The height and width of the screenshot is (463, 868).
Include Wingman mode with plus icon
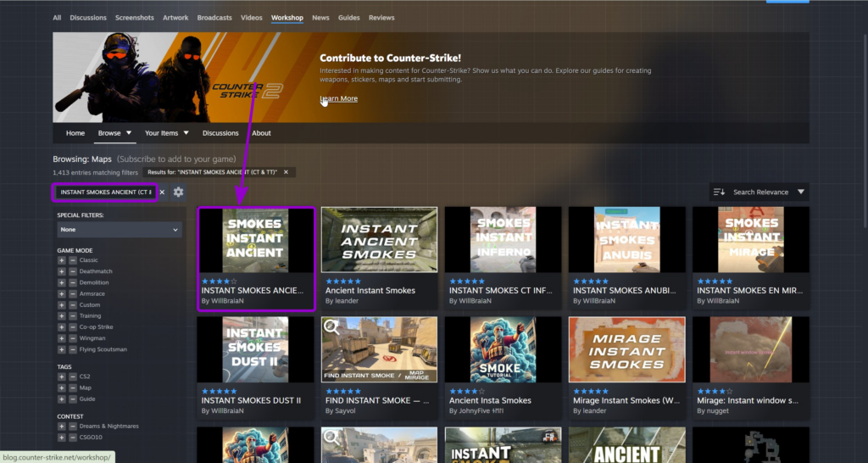point(61,338)
